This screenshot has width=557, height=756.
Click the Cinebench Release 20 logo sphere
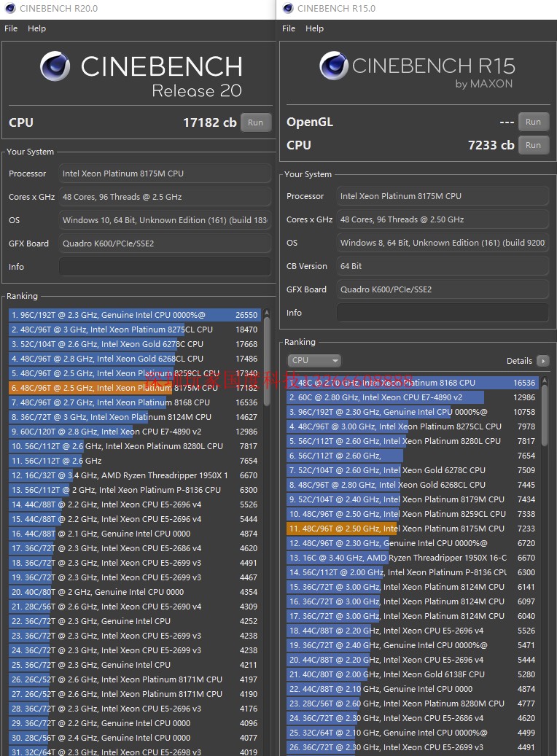(x=55, y=66)
